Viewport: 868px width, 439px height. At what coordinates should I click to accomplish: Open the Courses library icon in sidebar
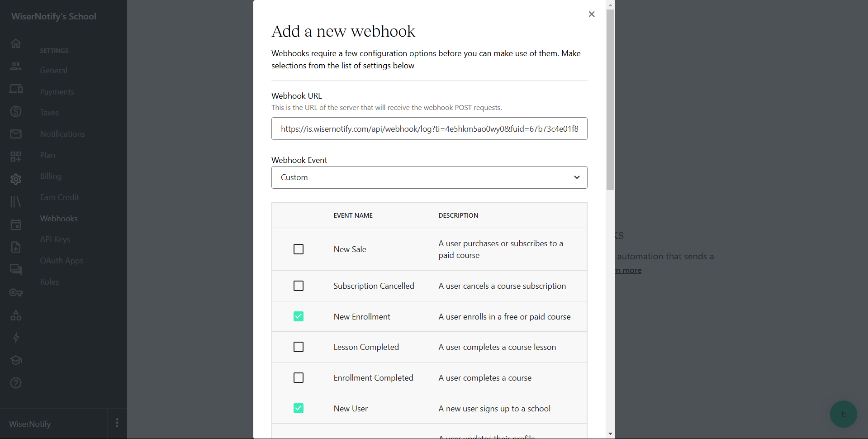click(x=16, y=202)
